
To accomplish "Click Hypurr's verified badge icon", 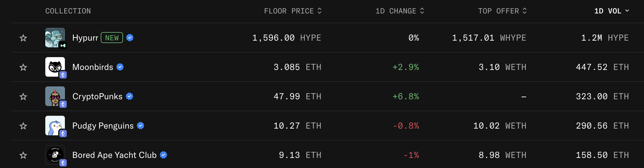I will (x=130, y=38).
